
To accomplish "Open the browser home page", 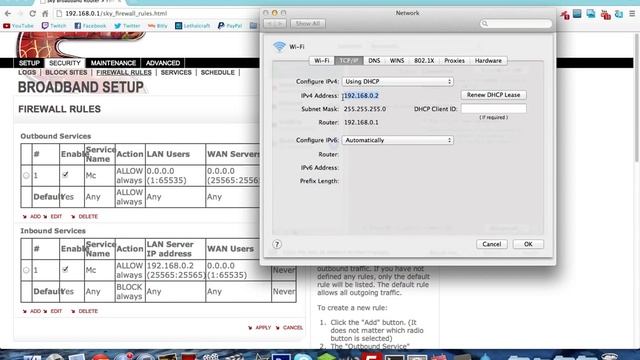I will (44, 13).
